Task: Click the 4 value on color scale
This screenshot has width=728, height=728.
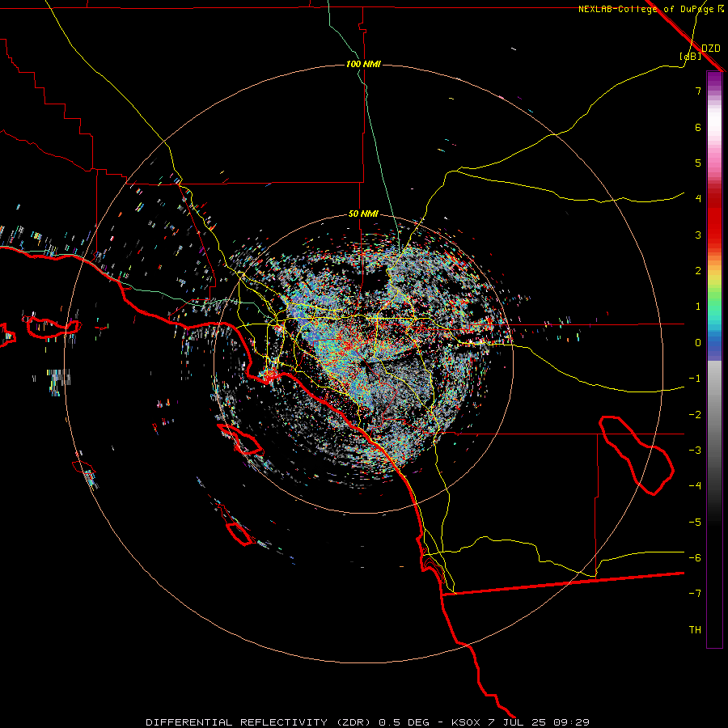Action: (x=698, y=199)
